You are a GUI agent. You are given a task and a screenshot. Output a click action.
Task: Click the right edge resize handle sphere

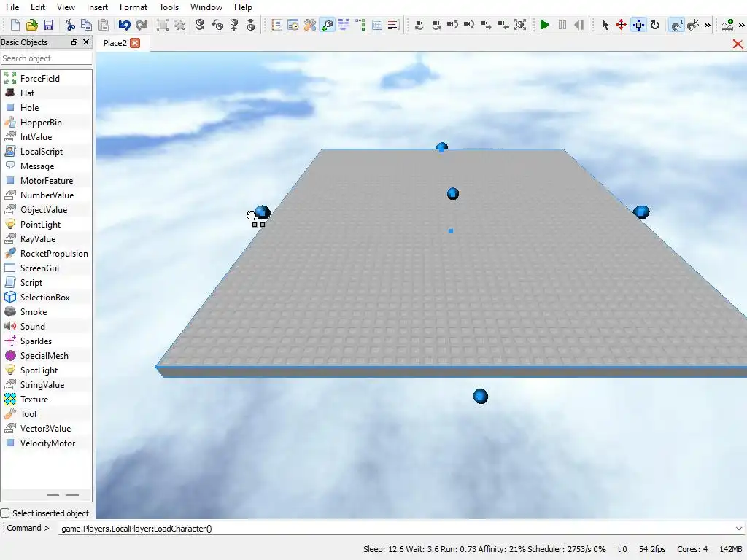point(641,212)
